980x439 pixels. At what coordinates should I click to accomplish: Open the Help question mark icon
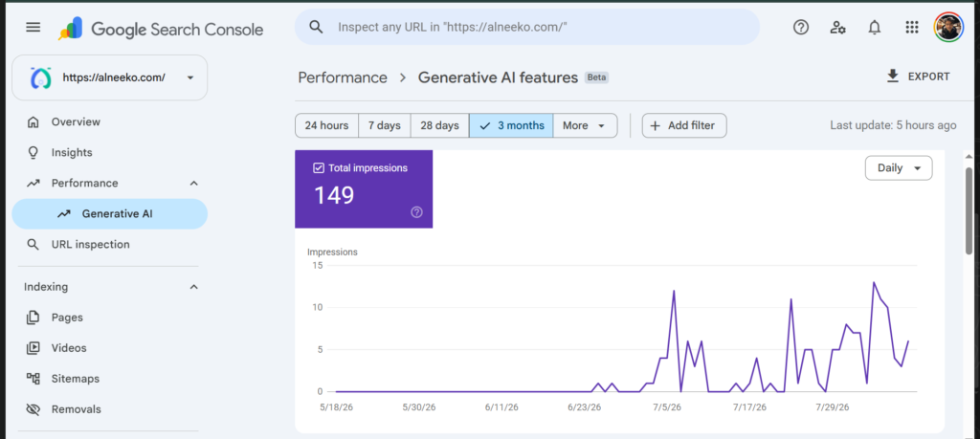point(801,27)
